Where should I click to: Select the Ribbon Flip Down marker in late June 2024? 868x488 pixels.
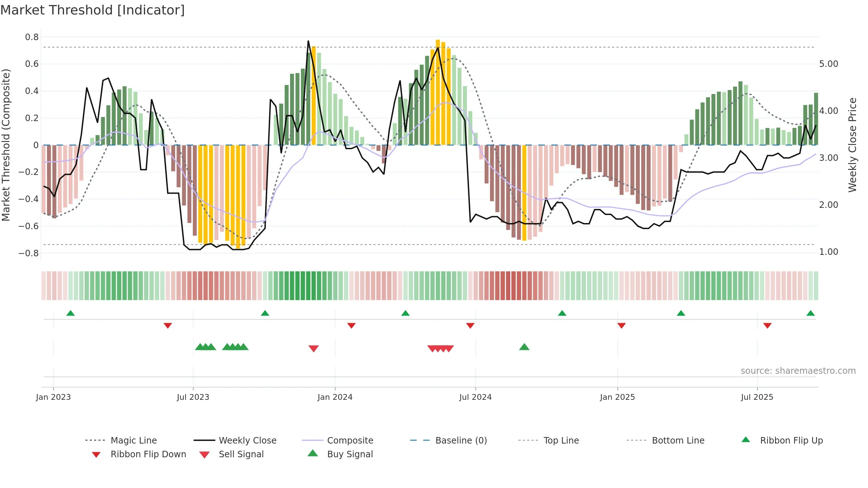point(470,326)
